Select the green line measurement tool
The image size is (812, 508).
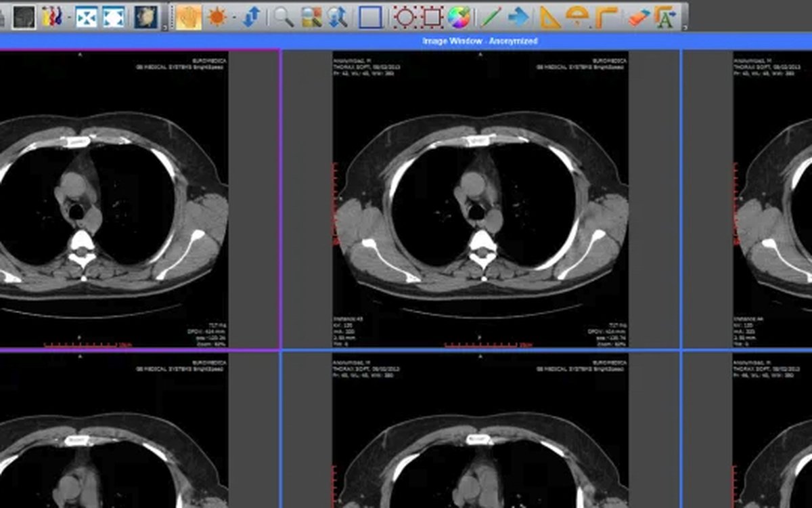[x=492, y=16]
